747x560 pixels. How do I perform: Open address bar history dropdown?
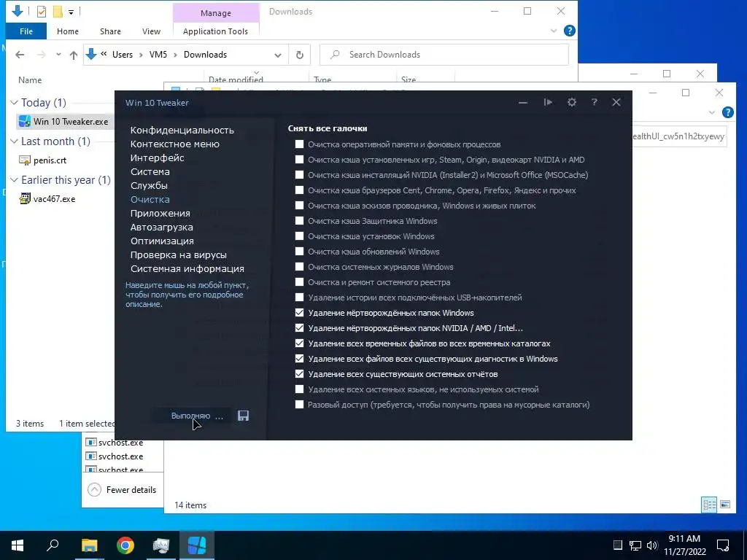(278, 55)
